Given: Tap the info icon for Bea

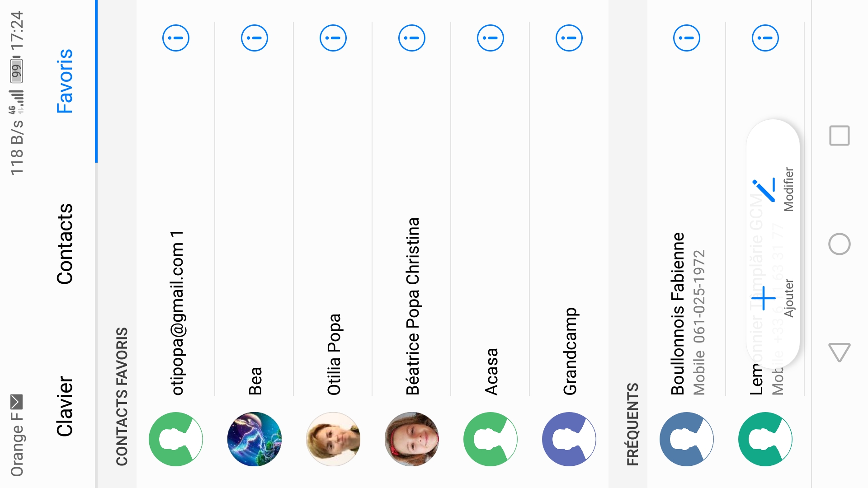Looking at the screenshot, I should 254,38.
